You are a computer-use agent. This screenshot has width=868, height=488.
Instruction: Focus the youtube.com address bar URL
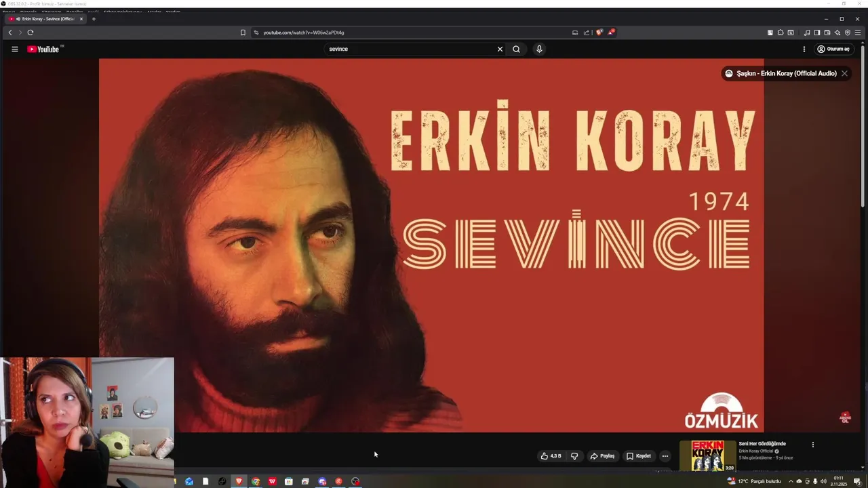[x=304, y=33]
